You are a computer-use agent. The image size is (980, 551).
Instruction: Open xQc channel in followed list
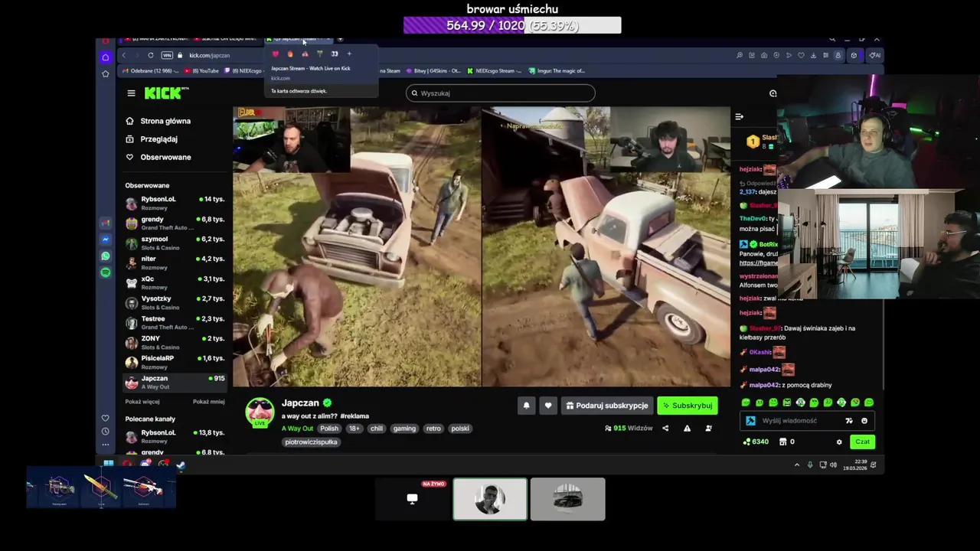click(x=175, y=282)
